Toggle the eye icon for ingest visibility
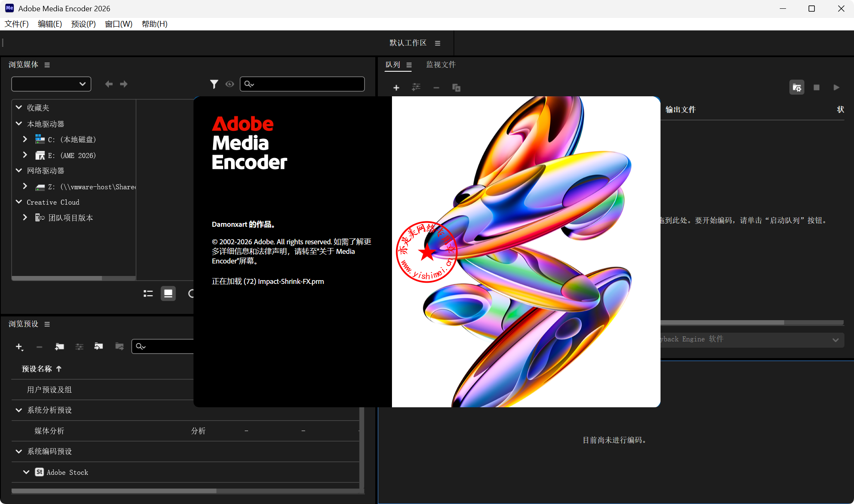Viewport: 854px width, 504px height. coord(229,84)
